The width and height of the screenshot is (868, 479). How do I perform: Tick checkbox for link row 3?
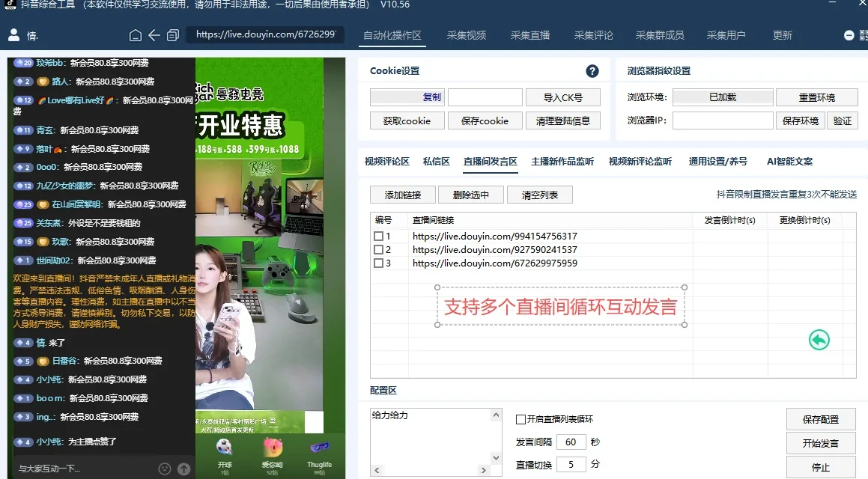tap(379, 263)
